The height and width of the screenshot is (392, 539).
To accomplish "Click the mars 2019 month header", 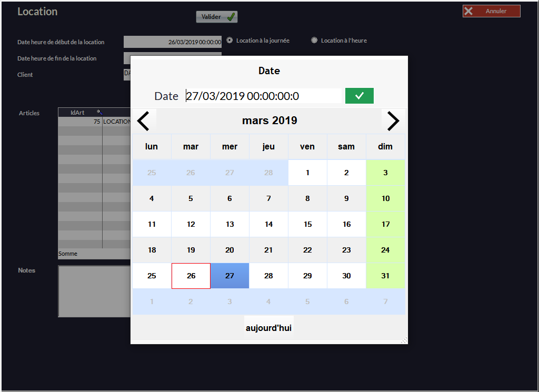I will [x=269, y=121].
